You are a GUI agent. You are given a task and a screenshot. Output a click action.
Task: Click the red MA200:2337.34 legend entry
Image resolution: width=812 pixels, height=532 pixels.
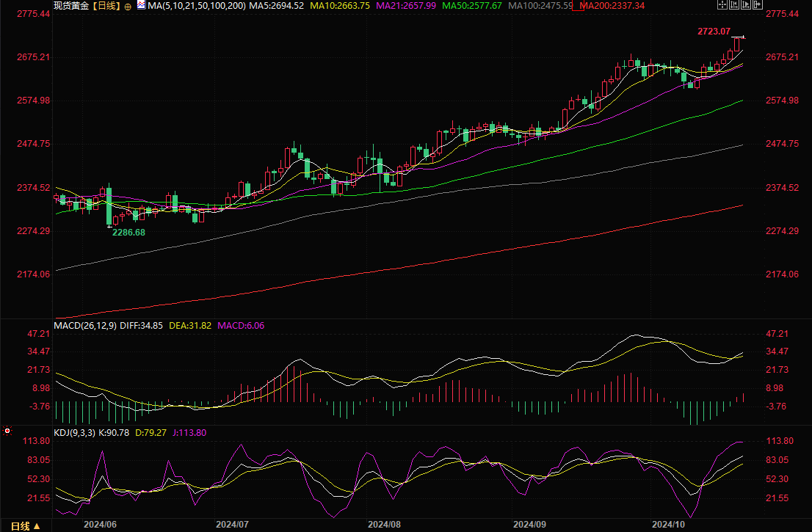point(612,6)
